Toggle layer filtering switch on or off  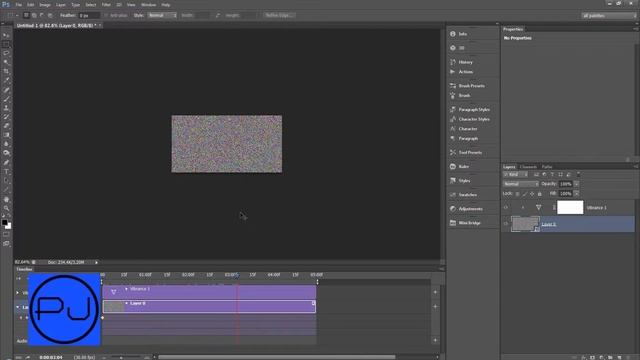pyautogui.click(x=578, y=174)
